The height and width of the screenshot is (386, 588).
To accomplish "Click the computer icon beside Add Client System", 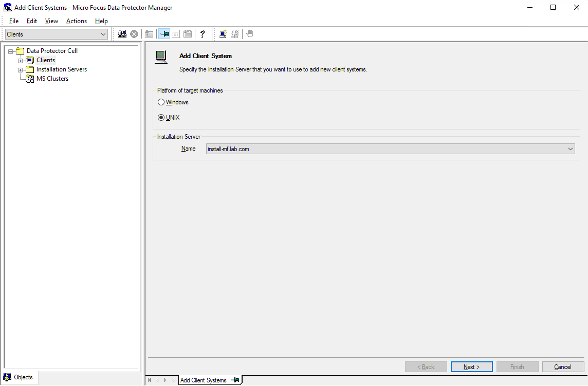I will pos(161,58).
